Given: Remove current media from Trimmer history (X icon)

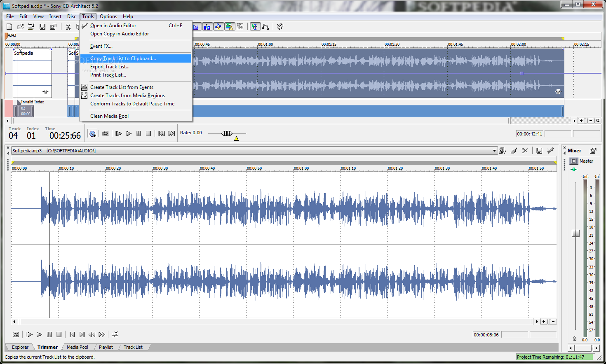Looking at the screenshot, I should pyautogui.click(x=525, y=151).
